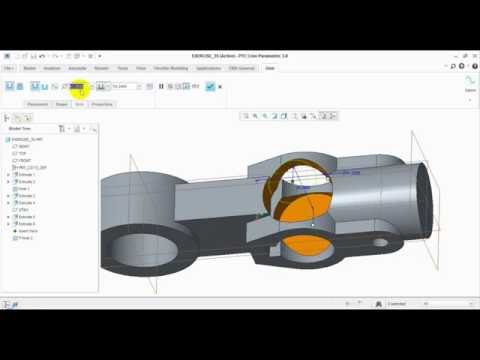480x360 pixels.
Task: Expand Extrude 3 in Model Tree
Action: pos(8,196)
